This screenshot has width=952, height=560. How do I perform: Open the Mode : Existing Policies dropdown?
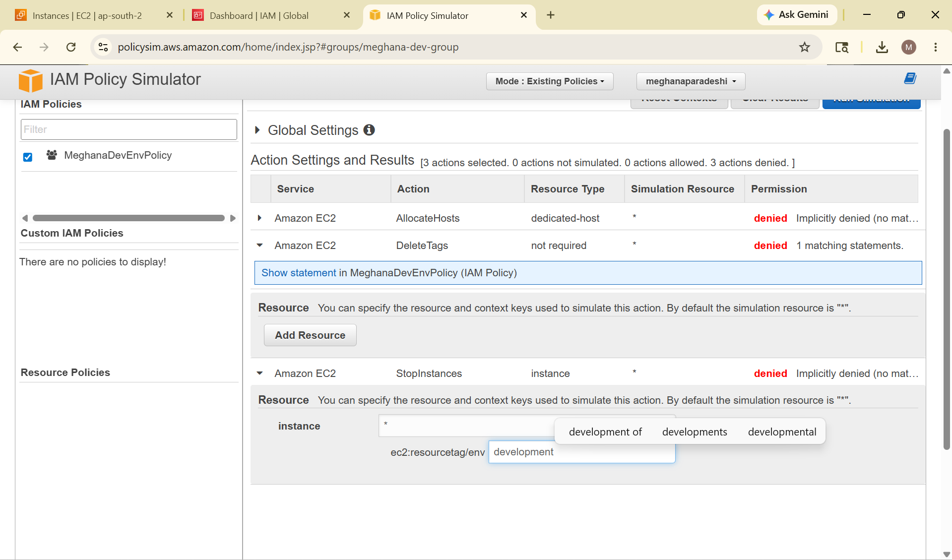point(550,81)
